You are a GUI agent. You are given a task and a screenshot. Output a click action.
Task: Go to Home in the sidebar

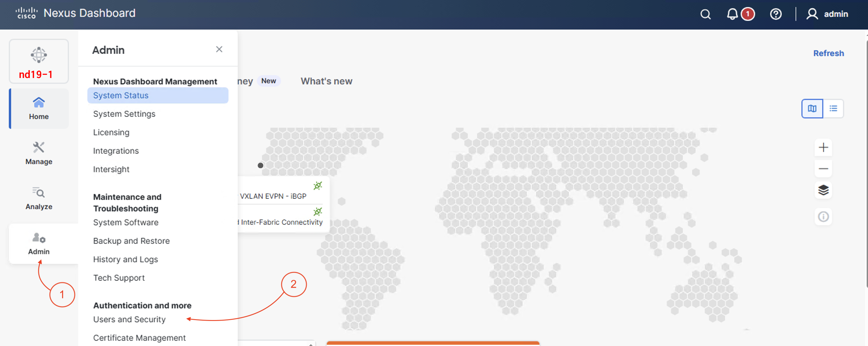tap(39, 108)
